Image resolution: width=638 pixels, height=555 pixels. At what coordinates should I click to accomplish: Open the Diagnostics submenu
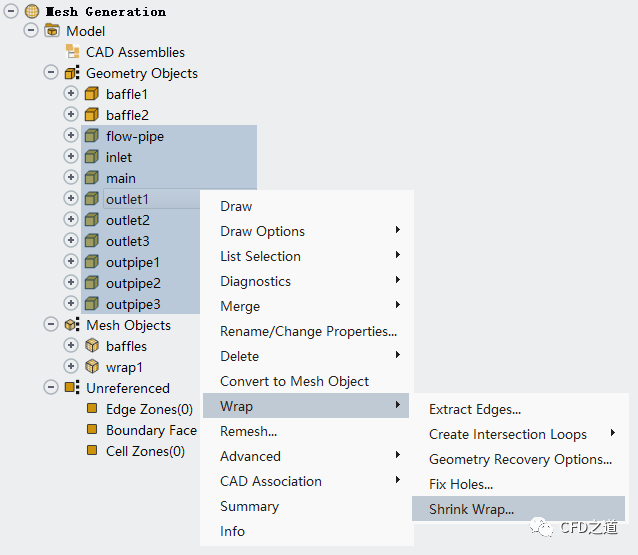(255, 281)
